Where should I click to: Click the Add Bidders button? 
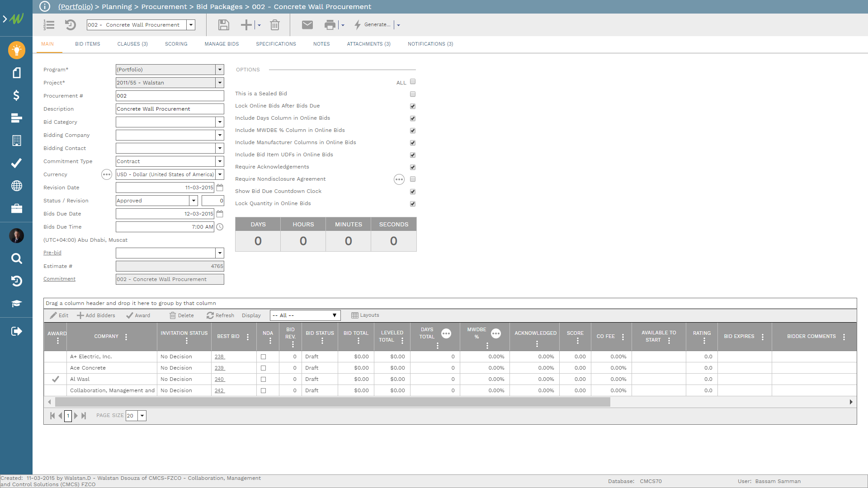[96, 315]
